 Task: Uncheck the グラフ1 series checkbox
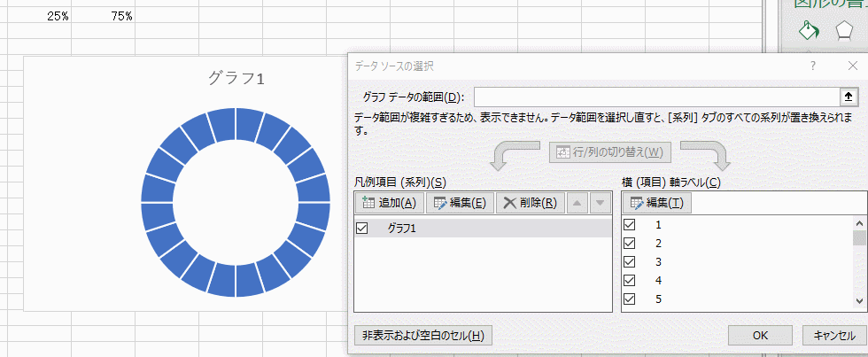[362, 229]
